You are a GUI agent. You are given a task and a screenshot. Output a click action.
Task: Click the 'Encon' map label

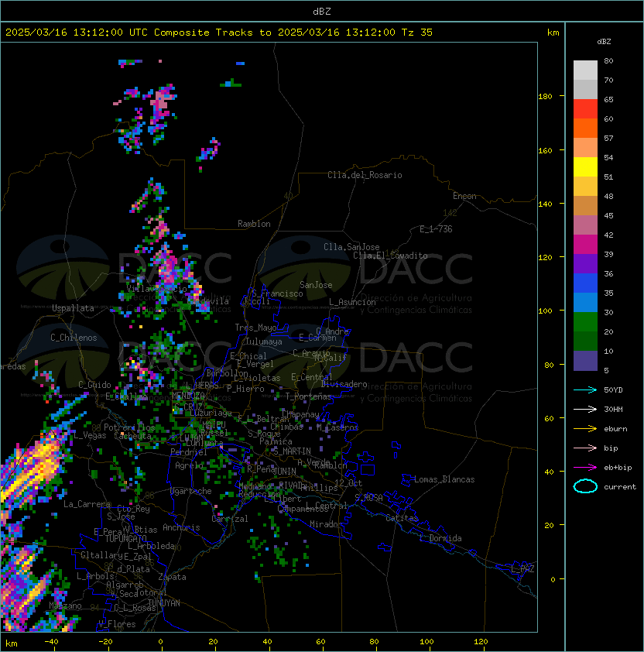464,196
